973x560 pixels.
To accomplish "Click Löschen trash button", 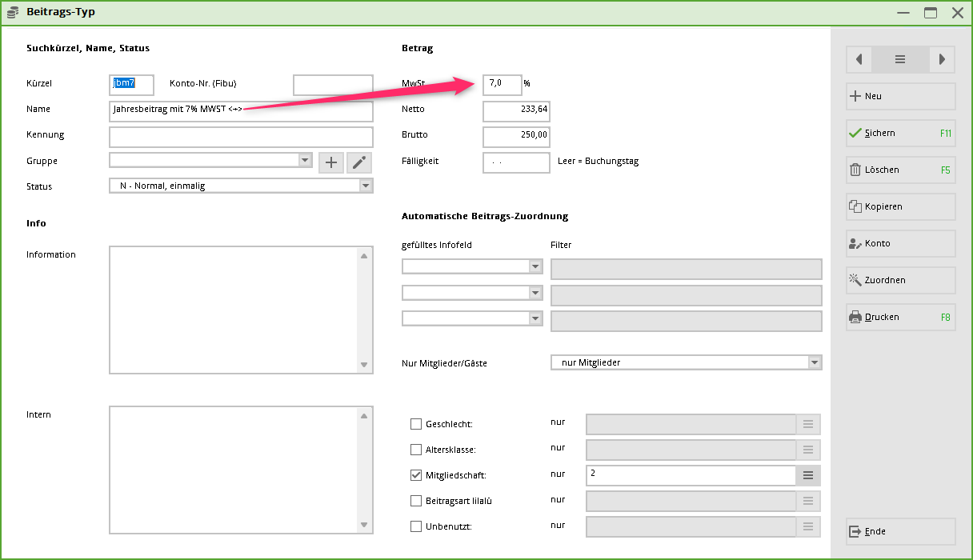I will 900,170.
